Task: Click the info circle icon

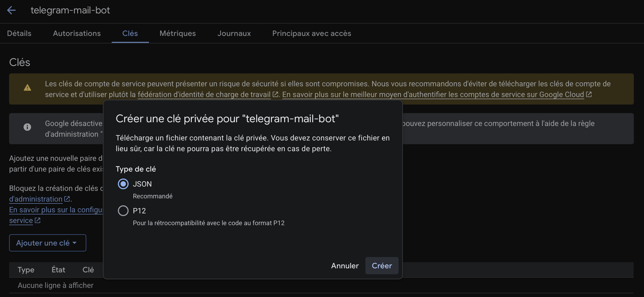Action: (x=27, y=127)
